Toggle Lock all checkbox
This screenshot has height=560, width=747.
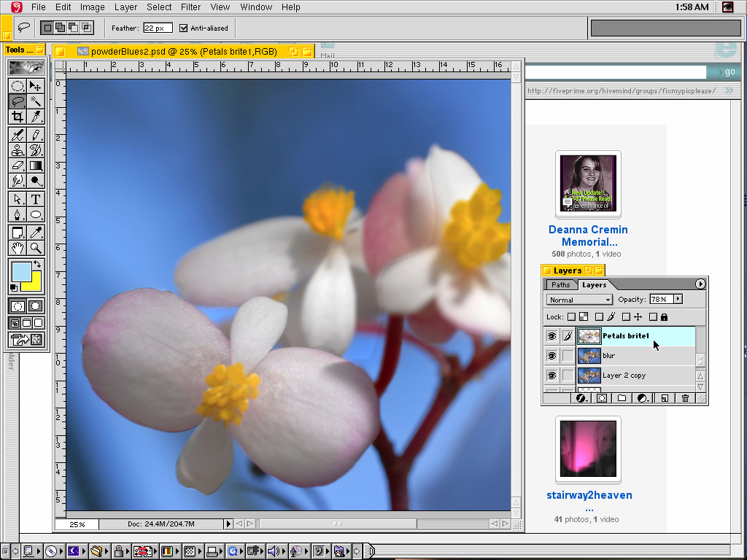tap(653, 316)
